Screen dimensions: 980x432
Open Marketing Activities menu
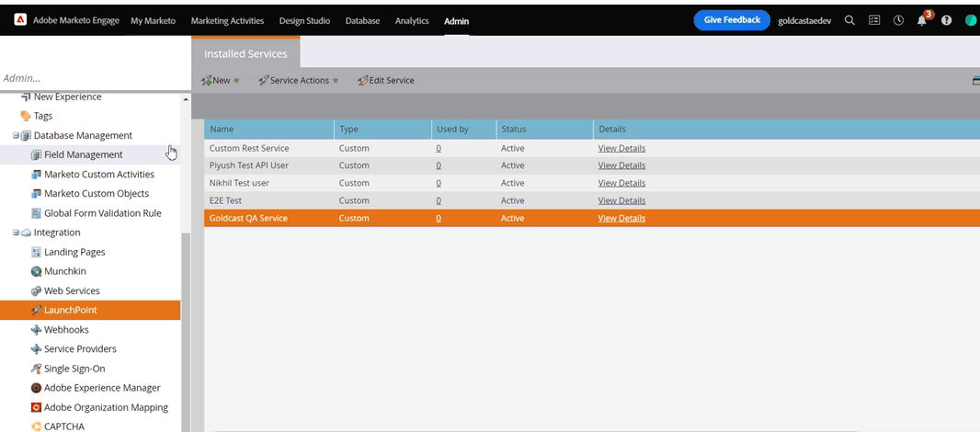click(x=227, y=20)
